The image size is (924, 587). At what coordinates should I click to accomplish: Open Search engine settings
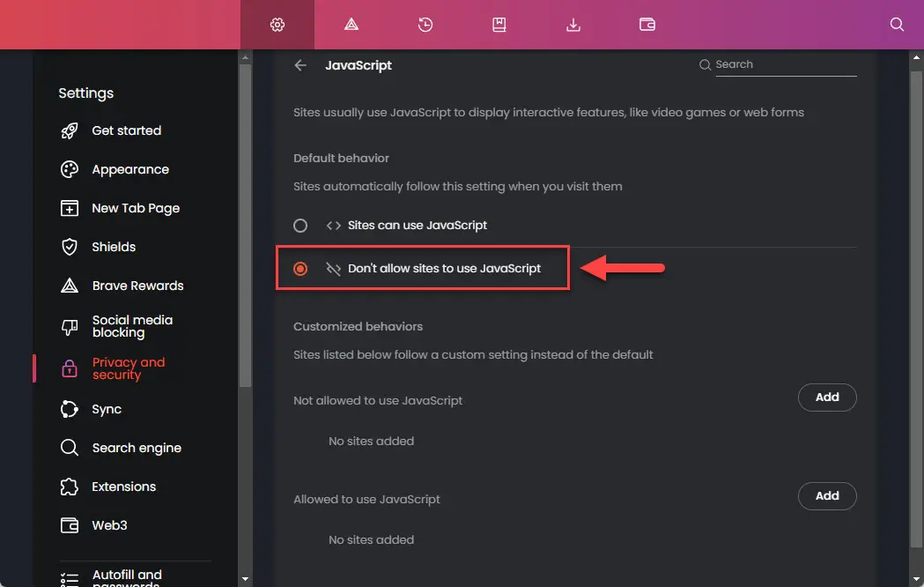(137, 448)
